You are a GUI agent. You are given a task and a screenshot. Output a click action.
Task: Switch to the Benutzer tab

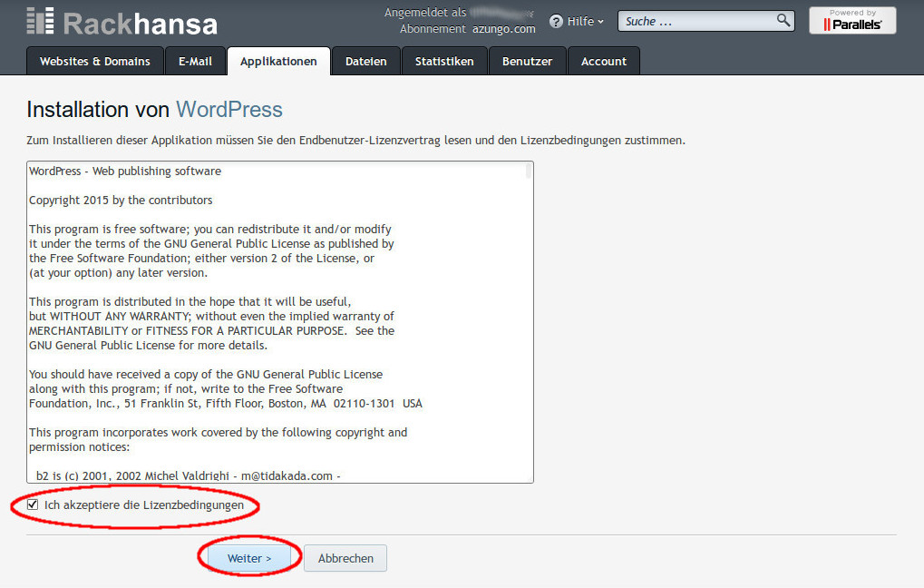click(528, 62)
